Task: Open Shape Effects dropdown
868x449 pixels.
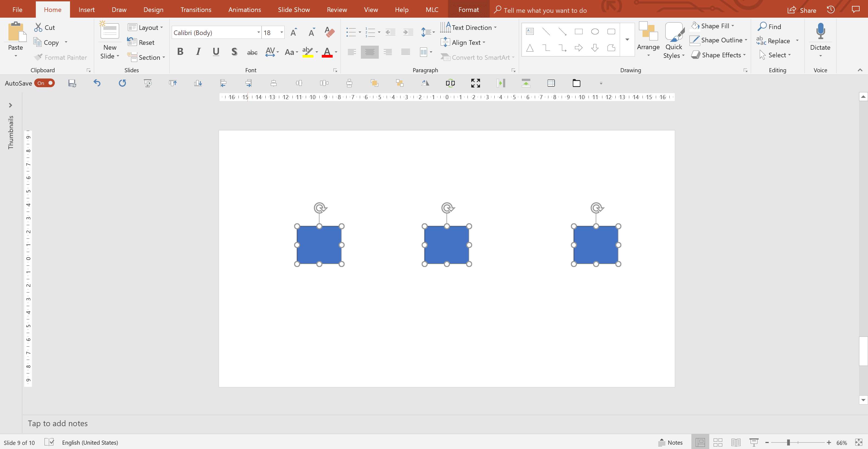Action: pyautogui.click(x=718, y=55)
